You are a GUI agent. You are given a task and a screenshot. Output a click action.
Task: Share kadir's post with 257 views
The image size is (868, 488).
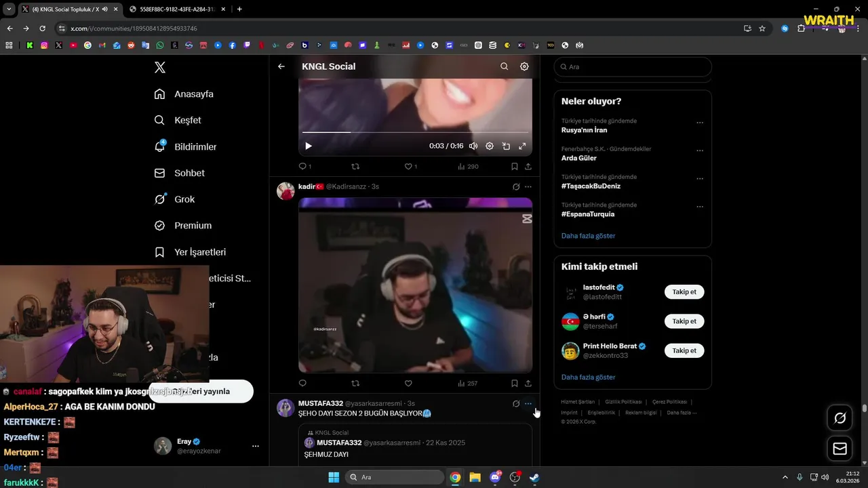click(x=528, y=383)
